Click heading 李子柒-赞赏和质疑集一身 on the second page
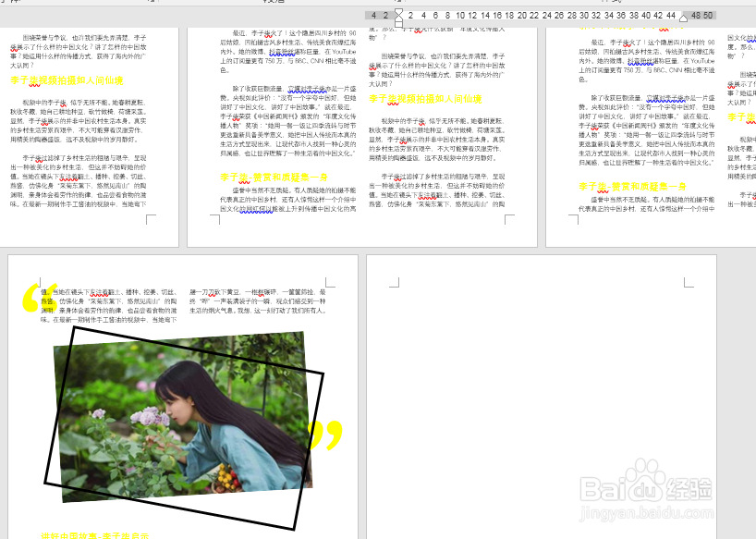756x539 pixels. coord(274,178)
